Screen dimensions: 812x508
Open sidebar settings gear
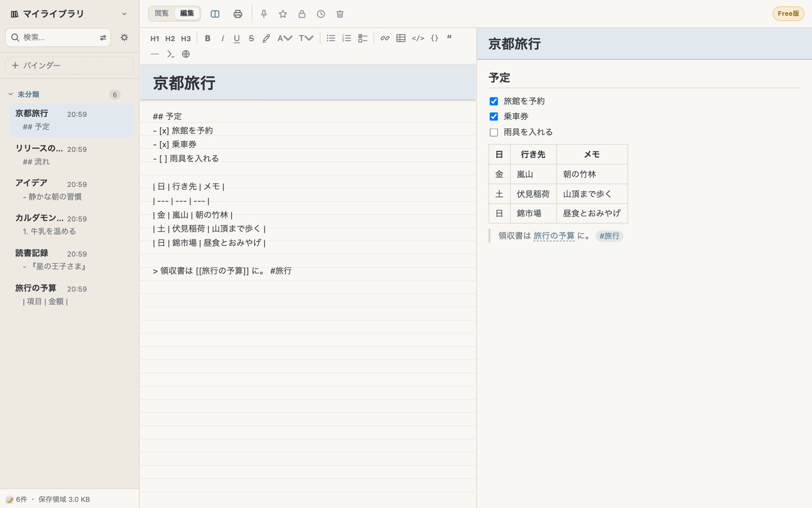coord(124,38)
